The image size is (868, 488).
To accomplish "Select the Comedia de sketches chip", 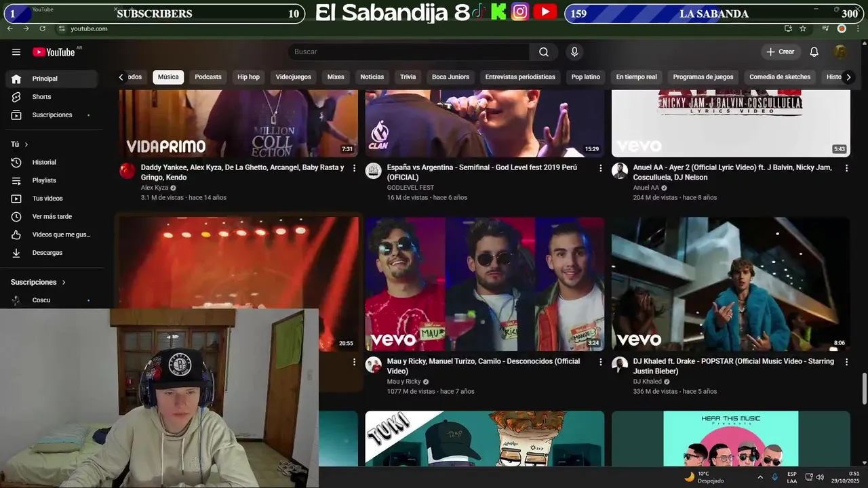I will (780, 77).
